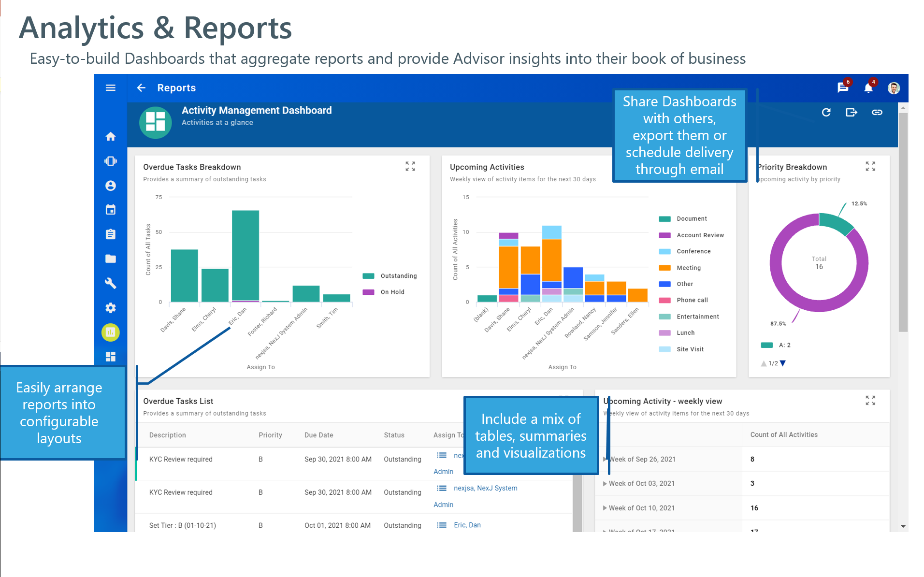
Task: Maximize the Overdue Tasks Breakdown panel
Action: (410, 166)
